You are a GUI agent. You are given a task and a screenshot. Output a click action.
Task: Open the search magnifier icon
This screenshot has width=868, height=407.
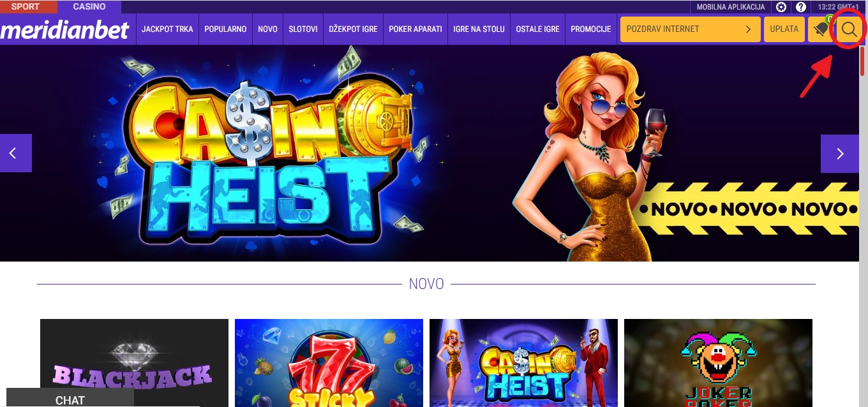point(849,29)
